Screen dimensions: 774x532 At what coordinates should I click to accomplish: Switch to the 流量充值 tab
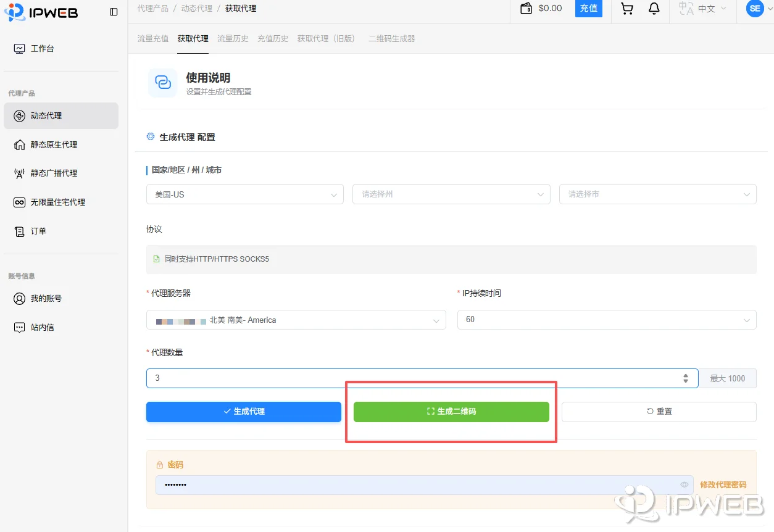(x=153, y=38)
